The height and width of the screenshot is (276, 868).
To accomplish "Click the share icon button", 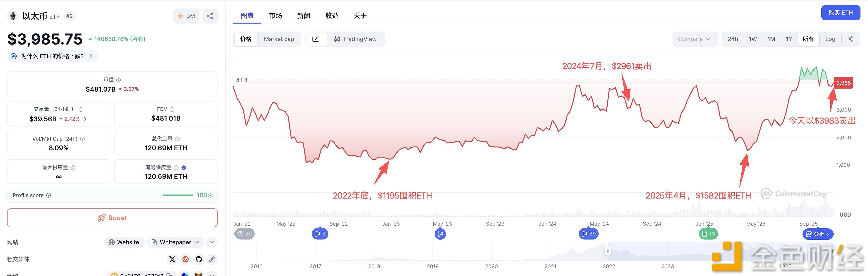I will 210,16.
